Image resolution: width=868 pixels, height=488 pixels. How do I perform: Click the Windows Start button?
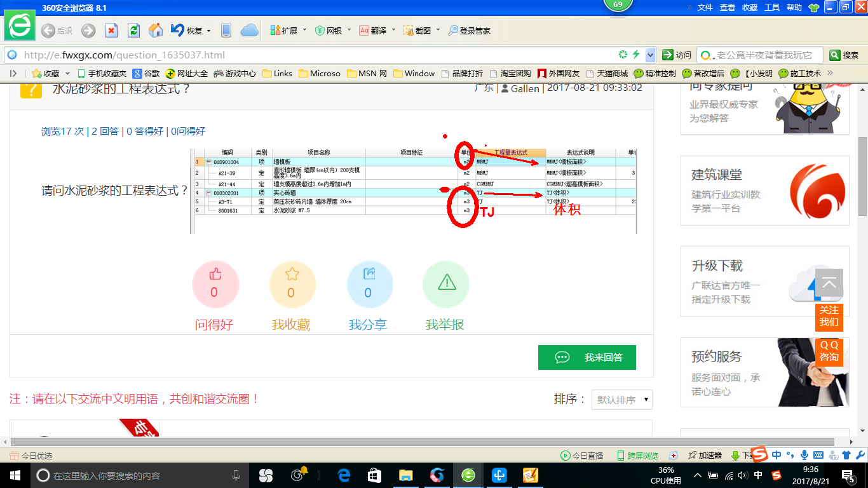click(14, 475)
